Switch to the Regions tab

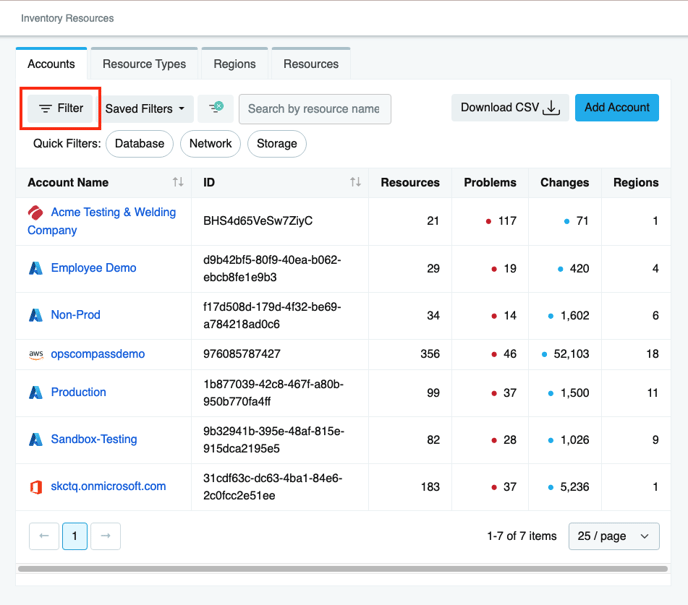pos(234,64)
